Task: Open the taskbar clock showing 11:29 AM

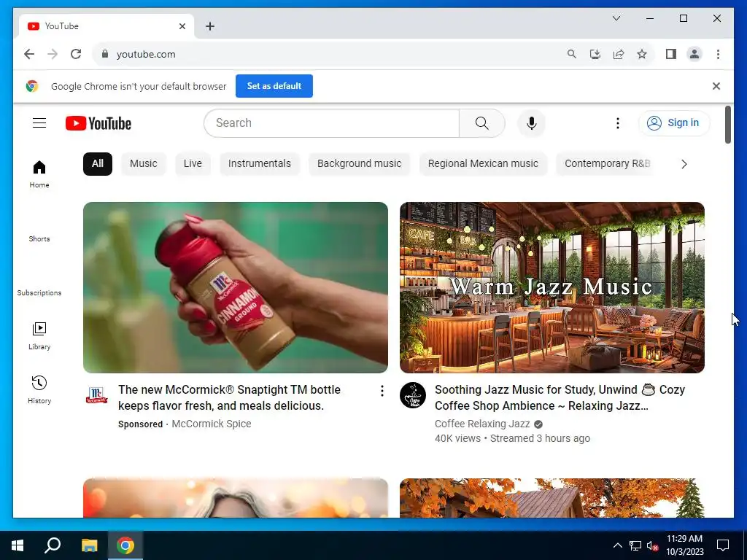Action: 684,545
